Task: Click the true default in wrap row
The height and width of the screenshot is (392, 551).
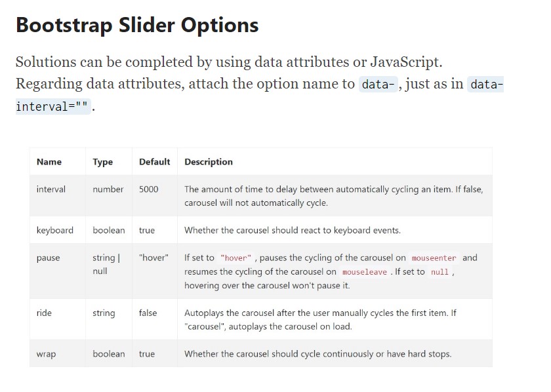Action: click(x=147, y=354)
